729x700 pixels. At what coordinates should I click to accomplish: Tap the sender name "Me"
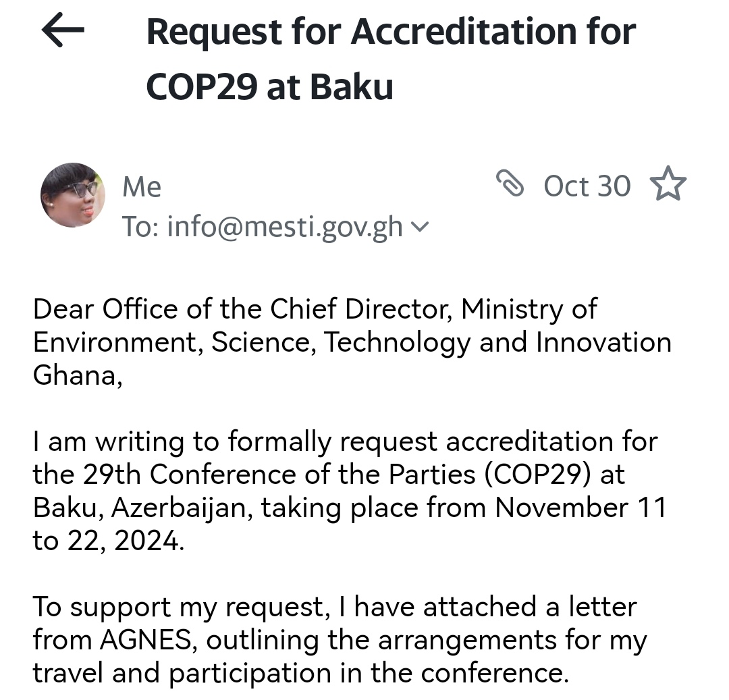[142, 187]
